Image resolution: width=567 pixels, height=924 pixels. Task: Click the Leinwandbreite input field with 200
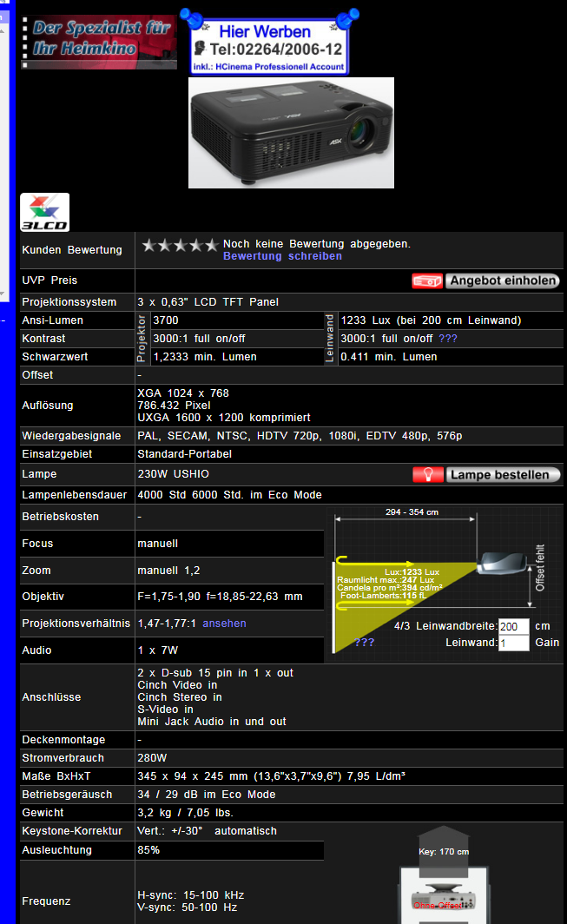click(x=513, y=626)
